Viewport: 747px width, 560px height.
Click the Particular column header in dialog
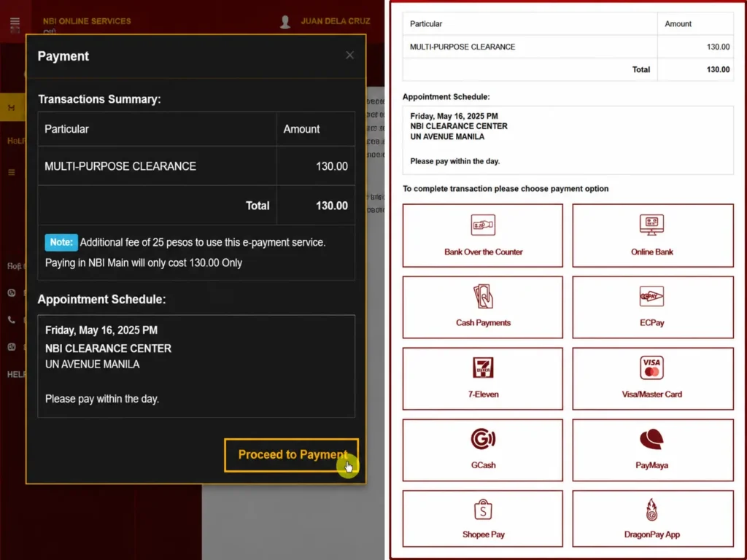66,129
